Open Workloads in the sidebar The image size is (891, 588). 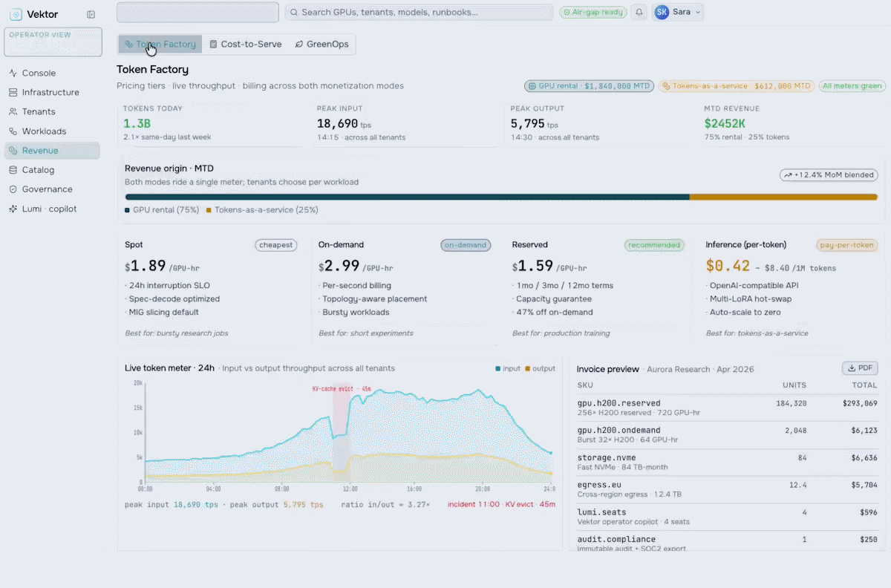[52, 131]
